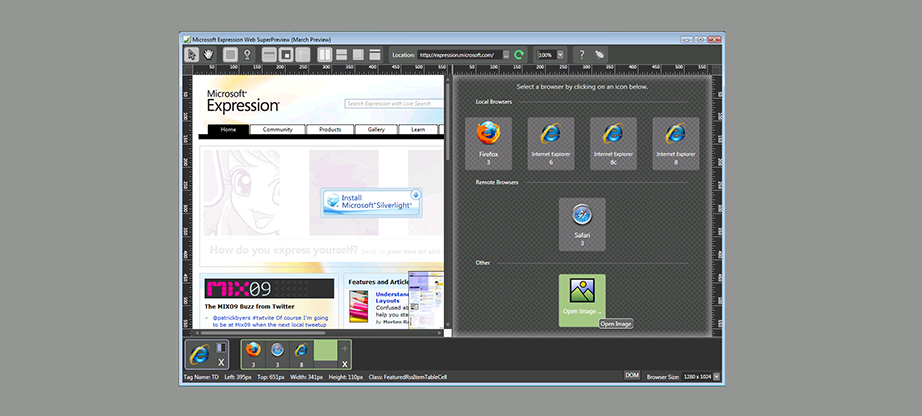Open Community tab on Expression page
Viewport: 922px width, 416px height.
(278, 129)
